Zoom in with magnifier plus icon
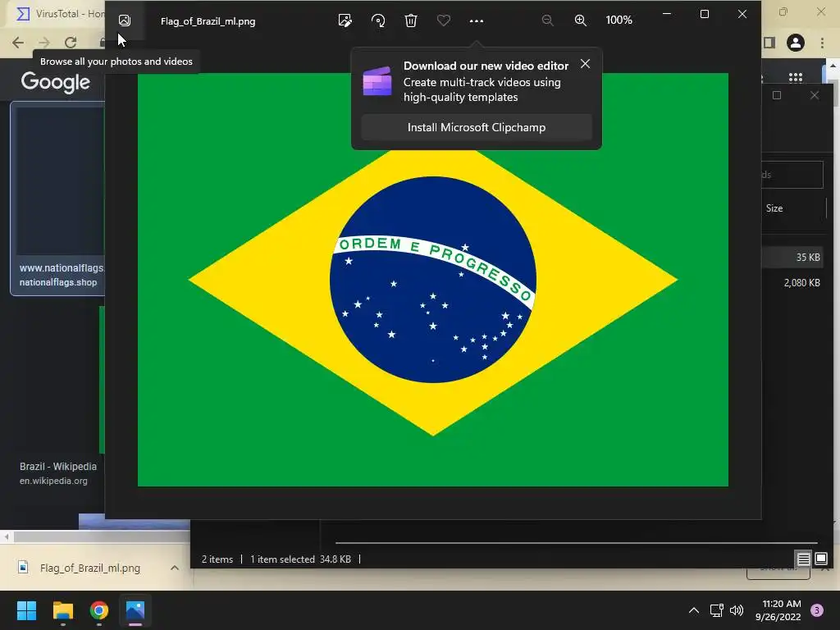 [580, 21]
